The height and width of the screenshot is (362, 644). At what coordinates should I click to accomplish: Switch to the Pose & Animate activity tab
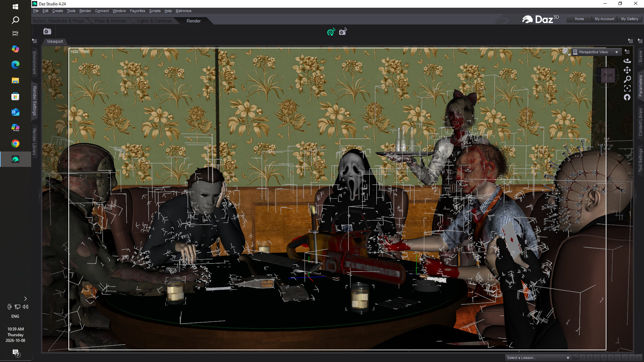pos(110,21)
